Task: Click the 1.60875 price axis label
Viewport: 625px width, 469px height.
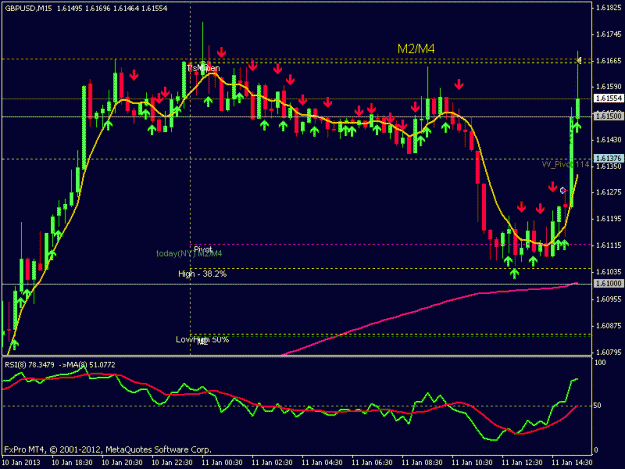Action: 609,326
